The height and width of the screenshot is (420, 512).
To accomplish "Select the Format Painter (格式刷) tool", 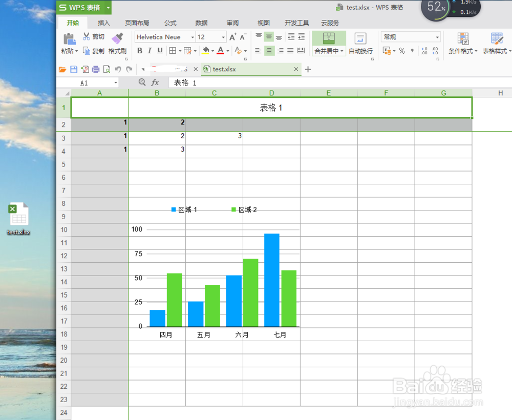I will pyautogui.click(x=117, y=44).
